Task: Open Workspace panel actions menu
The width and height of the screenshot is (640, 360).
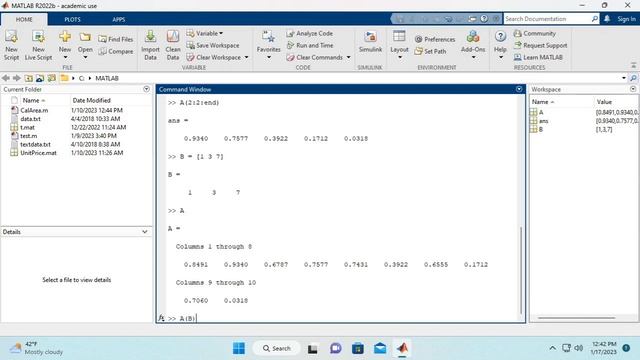Action: (633, 89)
